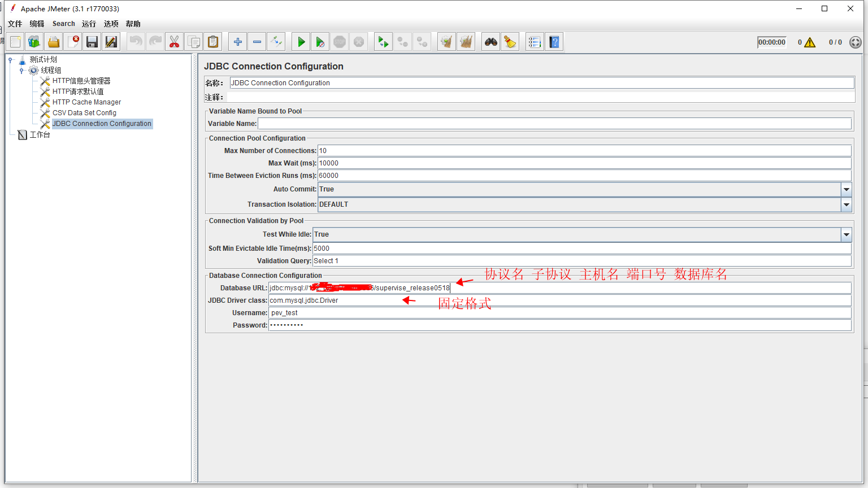The image size is (868, 488).
Task: Focus the Variable Name field
Action: click(x=555, y=124)
